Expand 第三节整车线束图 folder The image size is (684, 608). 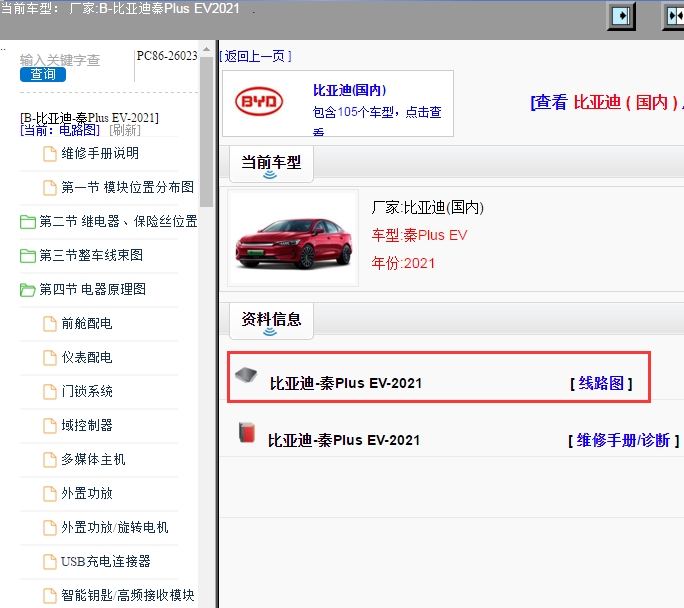pos(91,256)
